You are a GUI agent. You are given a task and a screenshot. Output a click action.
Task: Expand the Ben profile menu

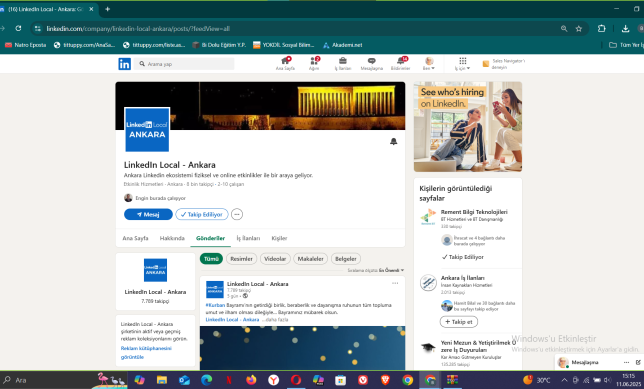click(429, 64)
